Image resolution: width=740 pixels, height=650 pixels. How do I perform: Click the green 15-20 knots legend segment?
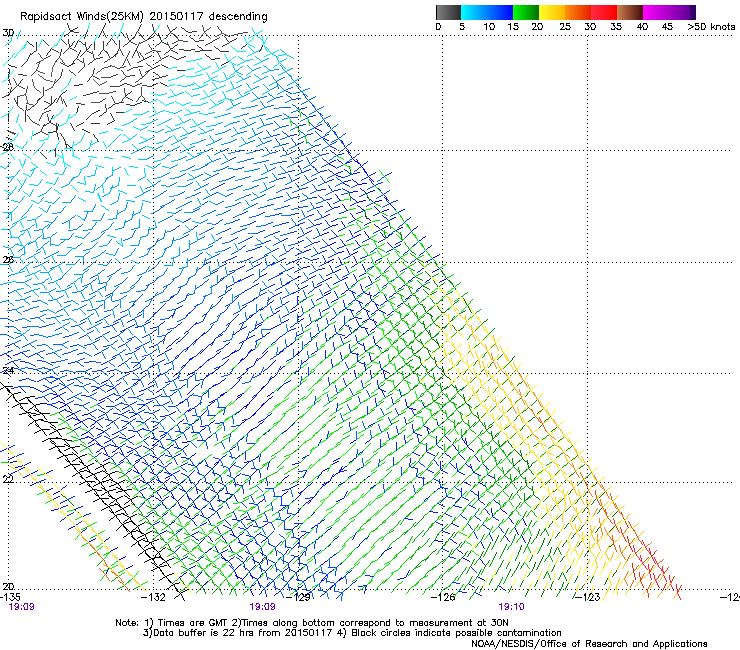point(526,12)
